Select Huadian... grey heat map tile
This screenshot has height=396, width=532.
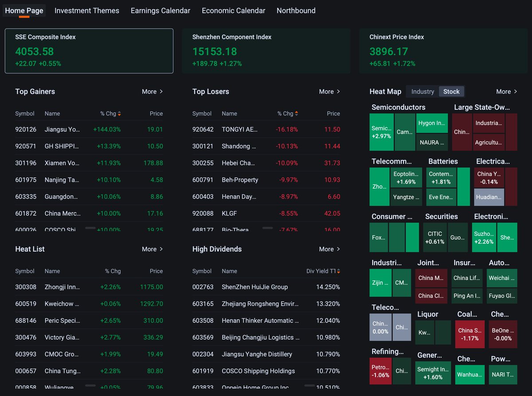[489, 197]
